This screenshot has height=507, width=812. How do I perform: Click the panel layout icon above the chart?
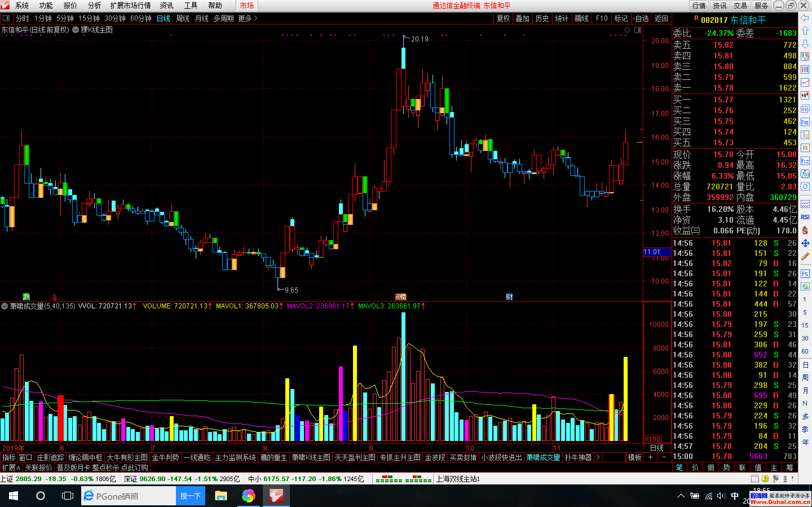click(638, 30)
